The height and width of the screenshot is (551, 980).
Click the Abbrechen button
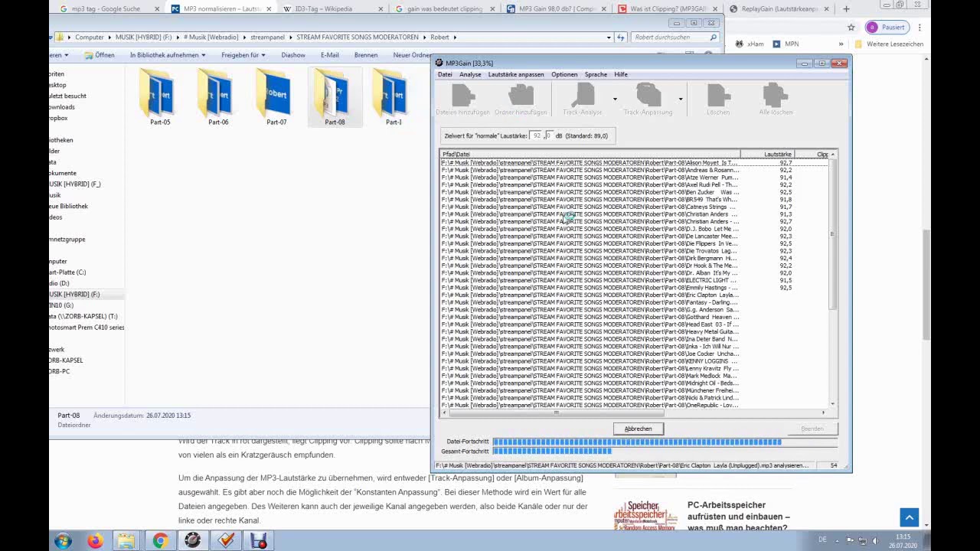click(x=639, y=429)
